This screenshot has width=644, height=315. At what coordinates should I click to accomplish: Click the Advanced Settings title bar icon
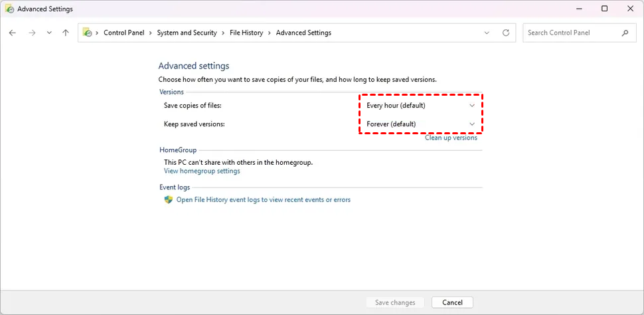(9, 9)
